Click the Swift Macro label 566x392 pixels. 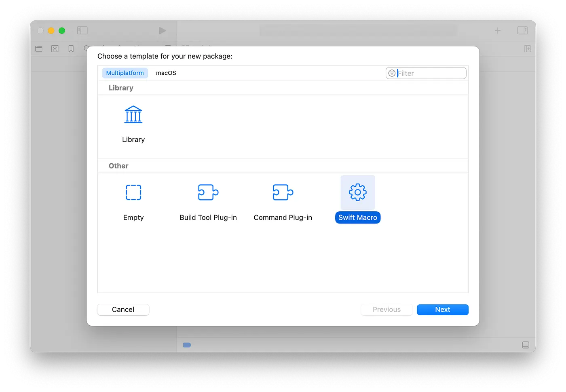point(358,217)
